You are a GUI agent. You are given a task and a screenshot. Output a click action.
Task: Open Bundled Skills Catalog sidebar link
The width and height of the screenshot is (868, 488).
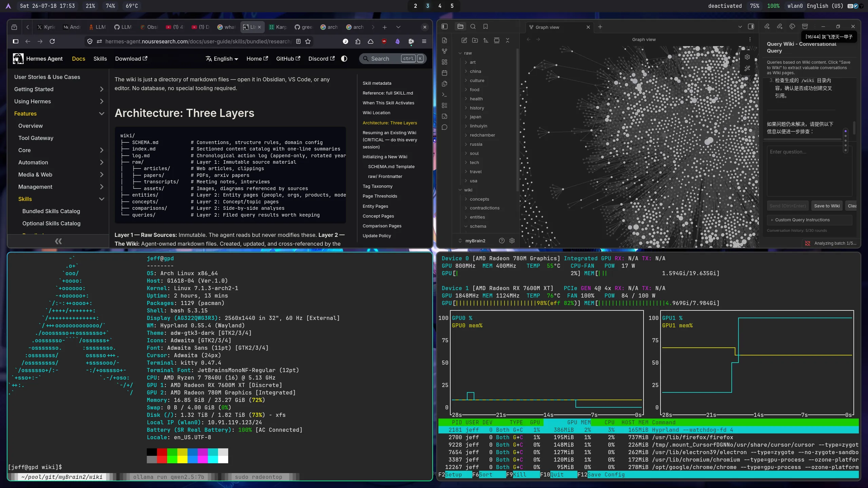(x=51, y=211)
